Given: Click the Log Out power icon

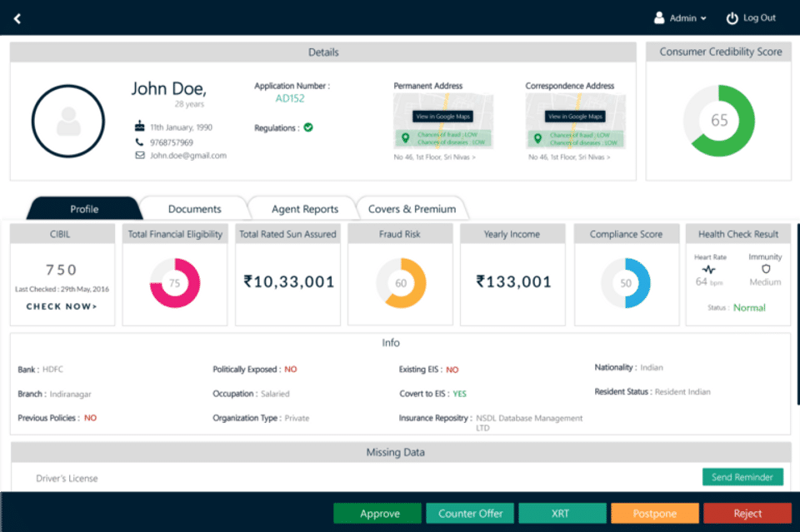Looking at the screenshot, I should pos(732,18).
